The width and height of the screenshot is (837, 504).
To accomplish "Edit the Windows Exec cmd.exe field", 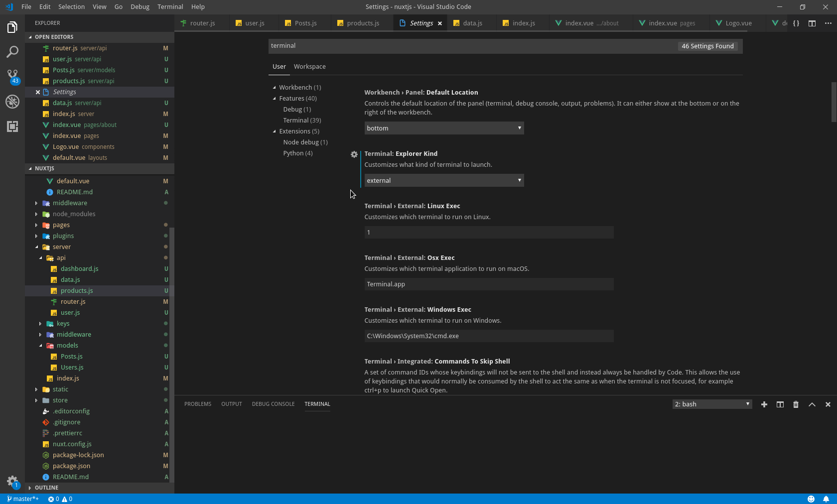I will coord(489,336).
